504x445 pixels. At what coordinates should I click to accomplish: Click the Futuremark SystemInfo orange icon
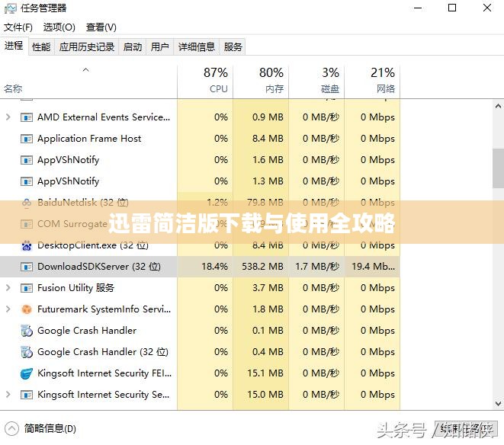[27, 309]
